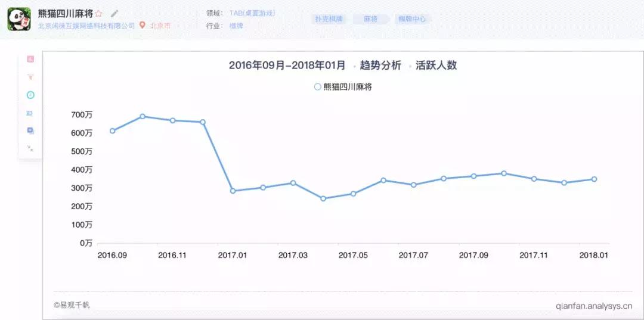Screen dimensions: 644x320
Task: Click the blue overlapping-squares sidebar icon
Action: [30, 131]
